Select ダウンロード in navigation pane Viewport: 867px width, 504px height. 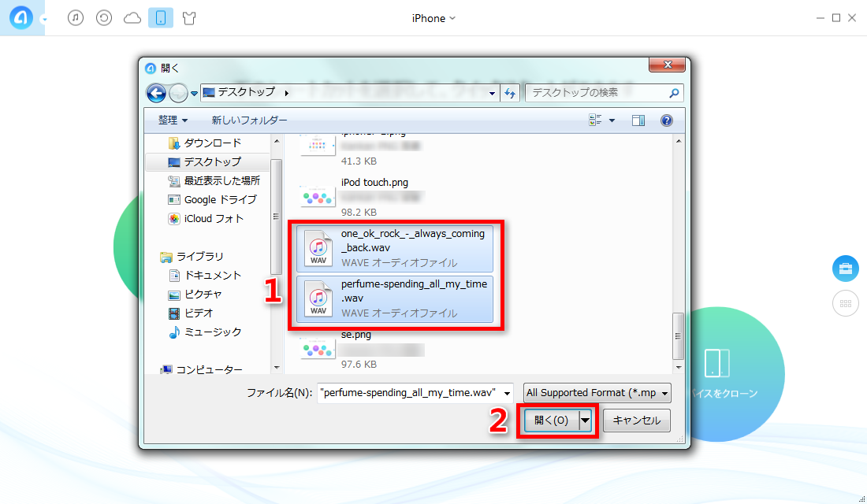coord(205,143)
